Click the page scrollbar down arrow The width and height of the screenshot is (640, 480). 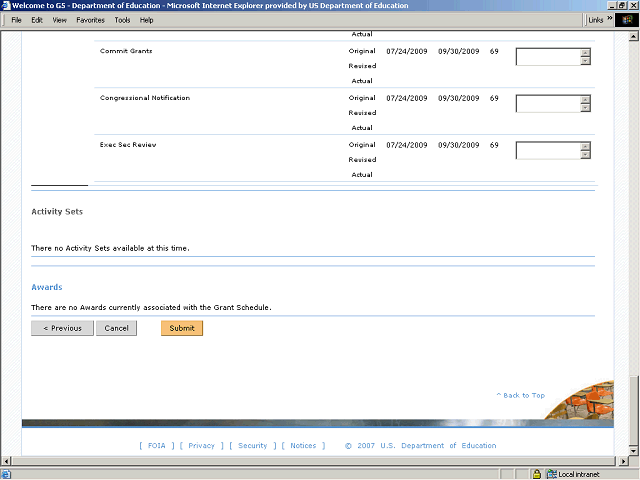(x=633, y=451)
